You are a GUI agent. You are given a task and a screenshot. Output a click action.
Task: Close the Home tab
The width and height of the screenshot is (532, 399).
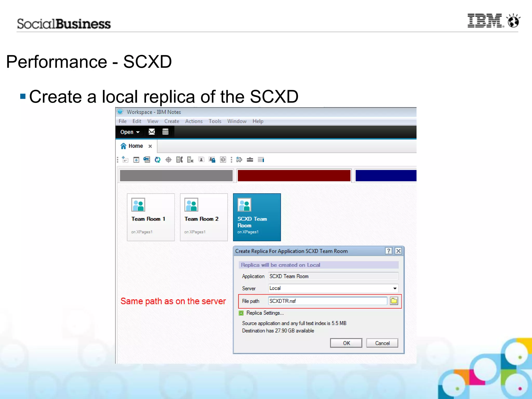coord(150,146)
